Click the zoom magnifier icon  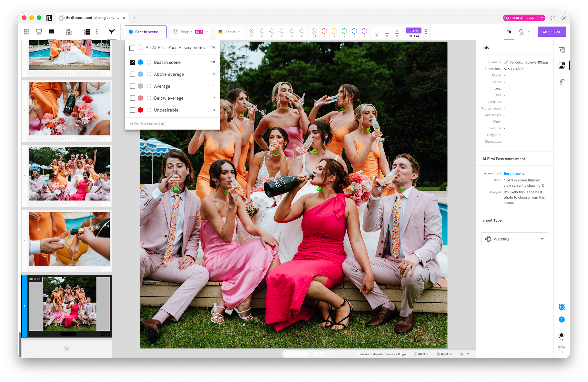point(521,31)
